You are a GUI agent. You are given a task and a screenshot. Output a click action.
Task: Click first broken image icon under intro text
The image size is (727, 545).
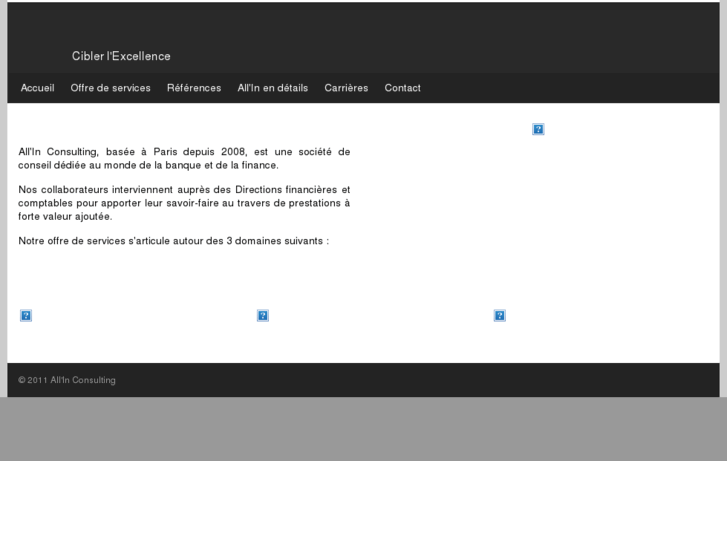26,316
